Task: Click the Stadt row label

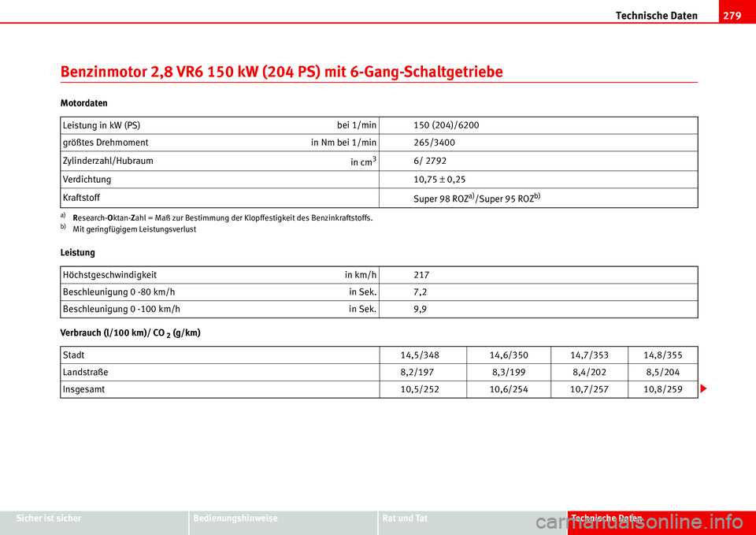Action: (x=73, y=355)
